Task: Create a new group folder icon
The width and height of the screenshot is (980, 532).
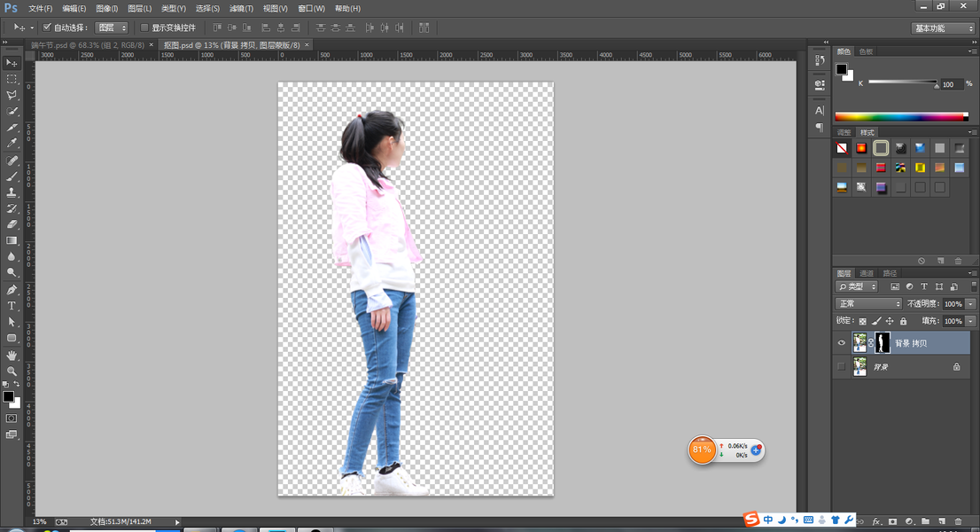Action: (926, 521)
